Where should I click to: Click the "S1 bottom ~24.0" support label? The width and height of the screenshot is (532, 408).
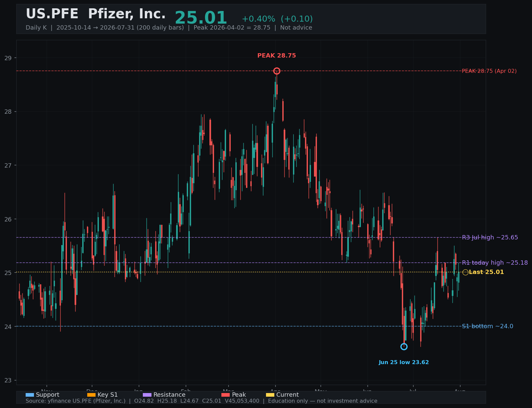(x=488, y=326)
